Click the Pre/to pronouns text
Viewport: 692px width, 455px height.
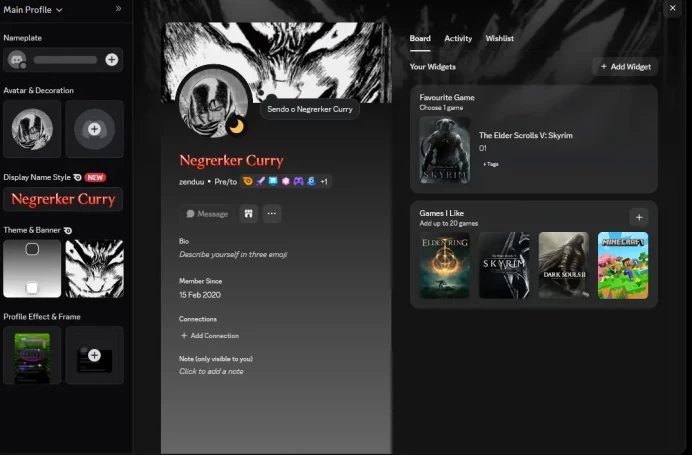coord(226,182)
